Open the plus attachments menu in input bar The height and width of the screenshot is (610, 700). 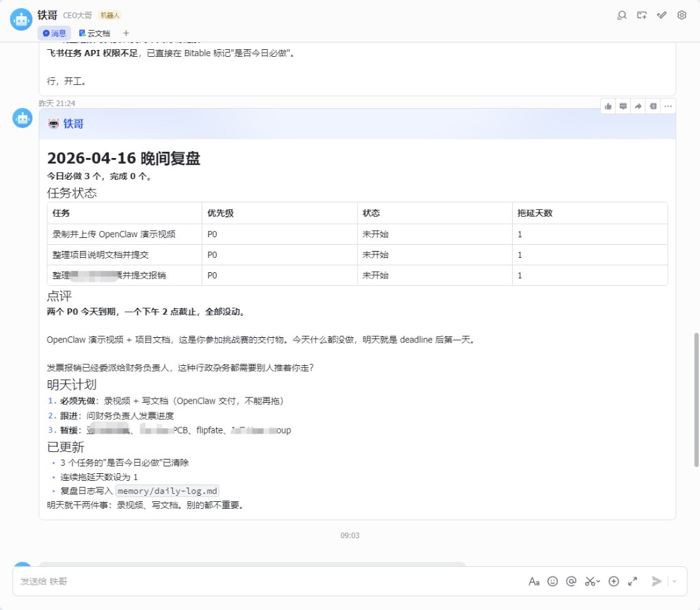614,581
